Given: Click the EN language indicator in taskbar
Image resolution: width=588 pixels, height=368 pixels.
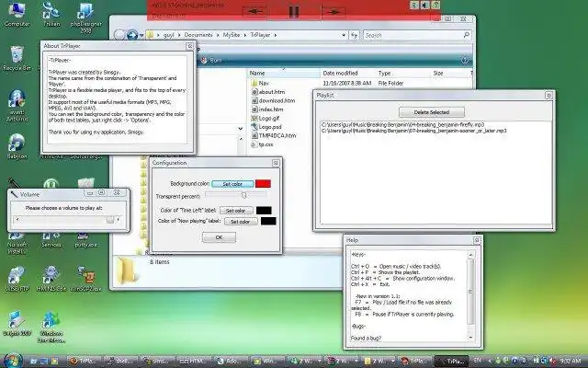Looking at the screenshot, I should coord(477,361).
